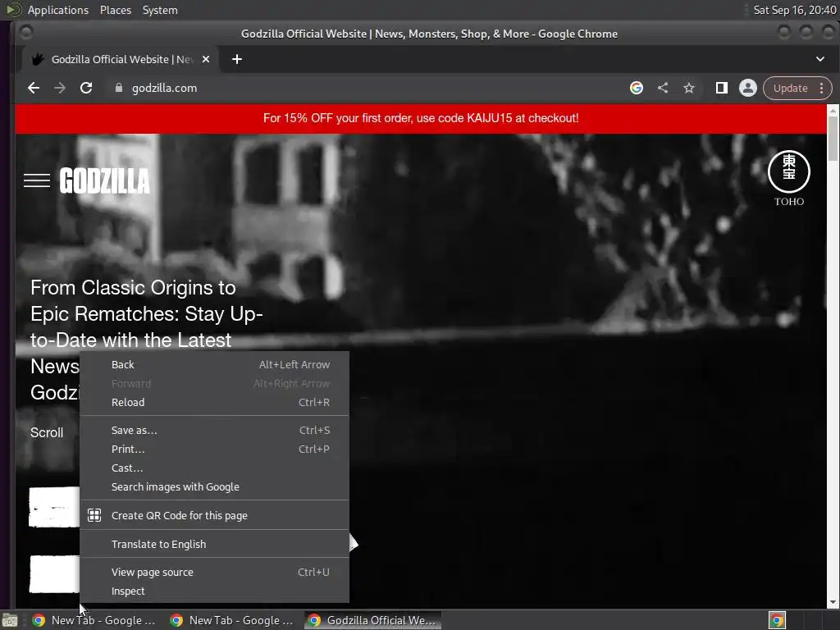Switch to first New Tab taskbar window
This screenshot has height=630, width=840.
coord(94,620)
